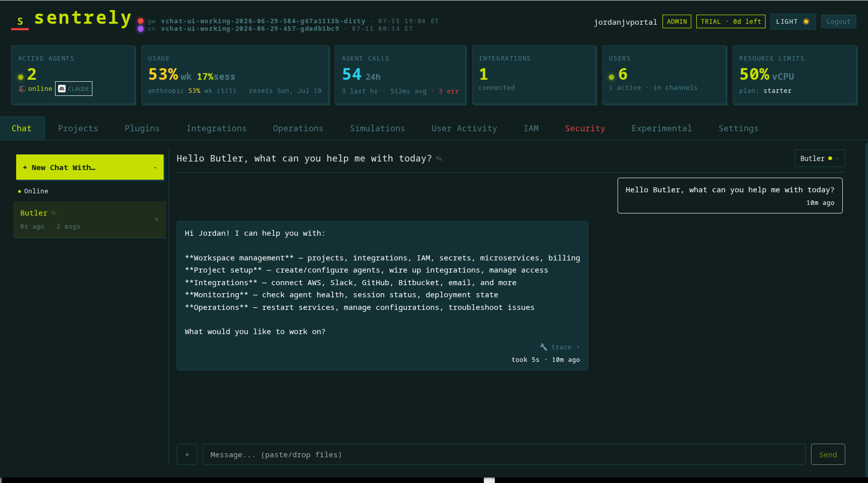Click the Workspace management line in reply

pyautogui.click(x=382, y=258)
